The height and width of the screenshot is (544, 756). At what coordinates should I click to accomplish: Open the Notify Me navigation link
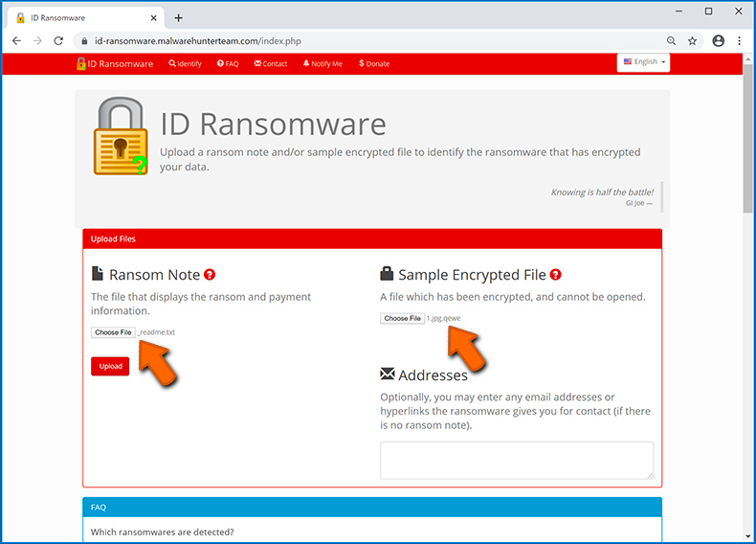322,64
